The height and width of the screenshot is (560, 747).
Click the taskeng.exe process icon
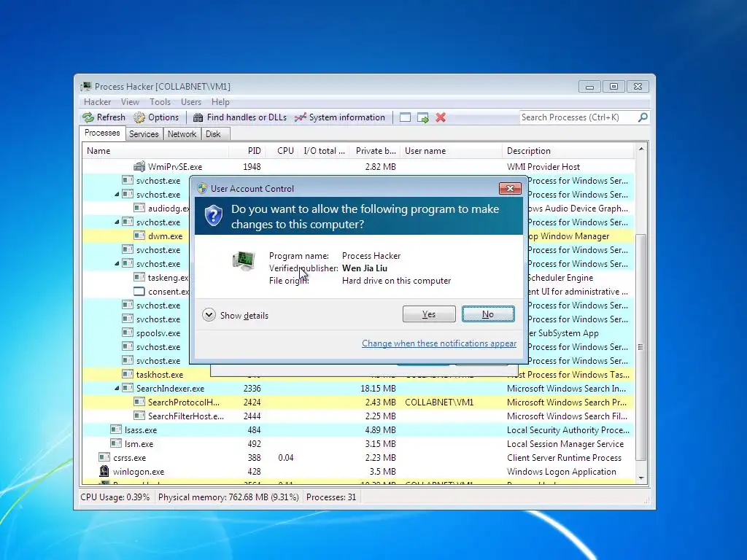pyautogui.click(x=139, y=277)
